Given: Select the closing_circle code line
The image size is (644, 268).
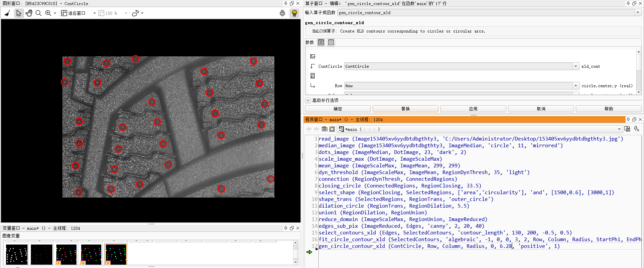Looking at the screenshot, I should tap(400, 186).
